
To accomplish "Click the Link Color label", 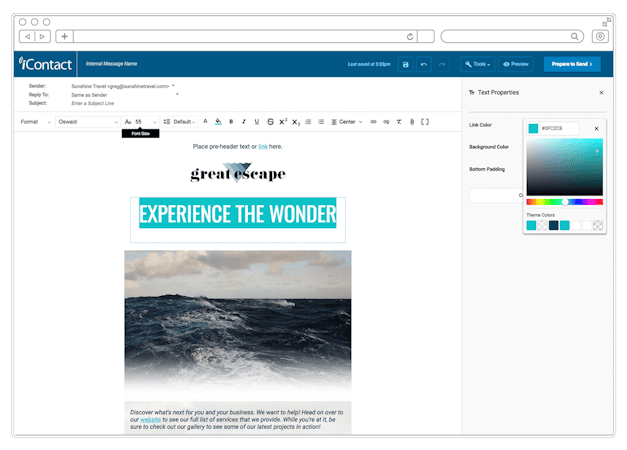I will pyautogui.click(x=480, y=125).
